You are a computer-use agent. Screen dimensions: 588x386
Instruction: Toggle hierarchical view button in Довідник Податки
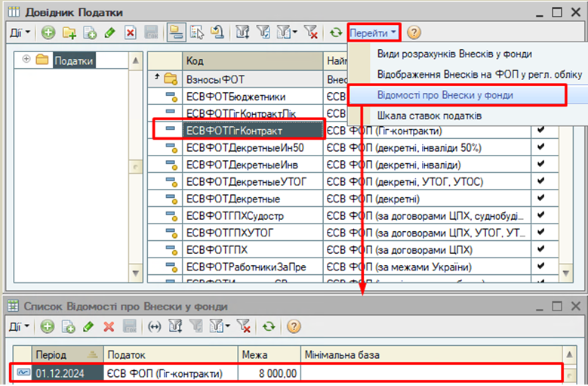177,32
